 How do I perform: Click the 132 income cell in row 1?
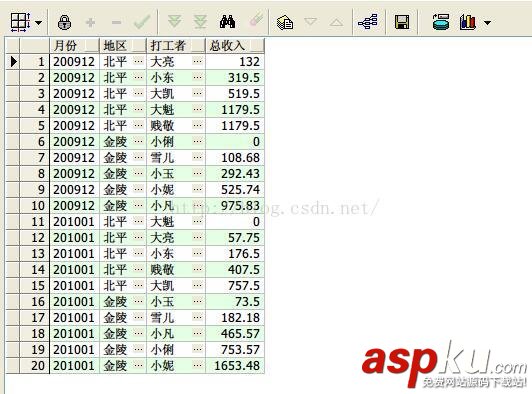[x=235, y=61]
